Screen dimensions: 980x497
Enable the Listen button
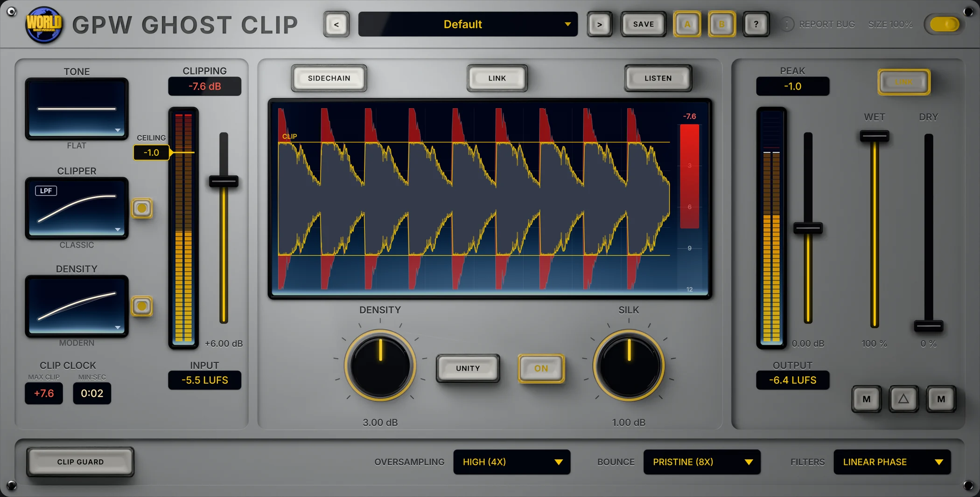click(x=658, y=78)
